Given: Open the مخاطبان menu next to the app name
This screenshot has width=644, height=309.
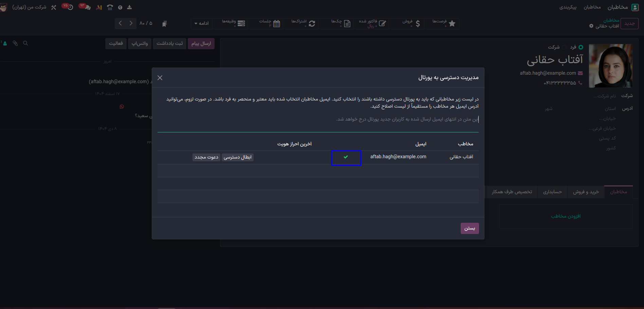Looking at the screenshot, I should [592, 7].
